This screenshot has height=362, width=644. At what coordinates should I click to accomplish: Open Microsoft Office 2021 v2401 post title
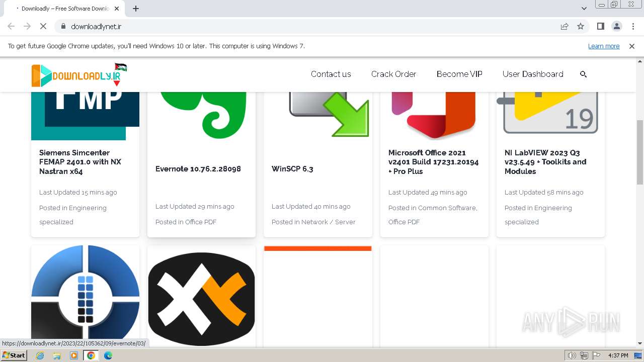click(433, 162)
